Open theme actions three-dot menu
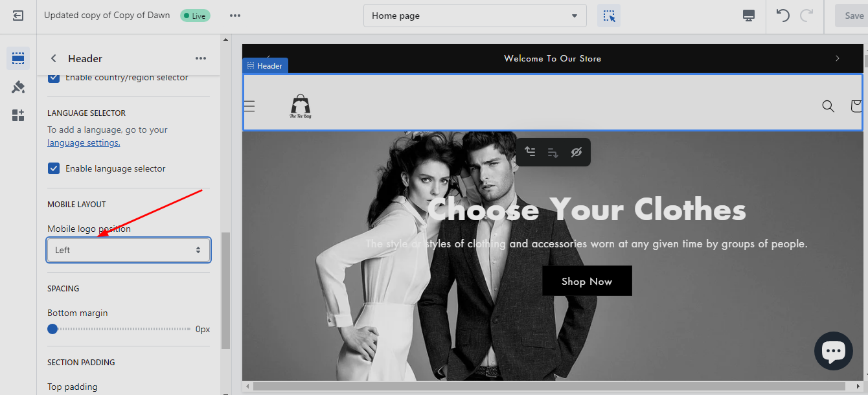This screenshot has width=868, height=395. (235, 16)
